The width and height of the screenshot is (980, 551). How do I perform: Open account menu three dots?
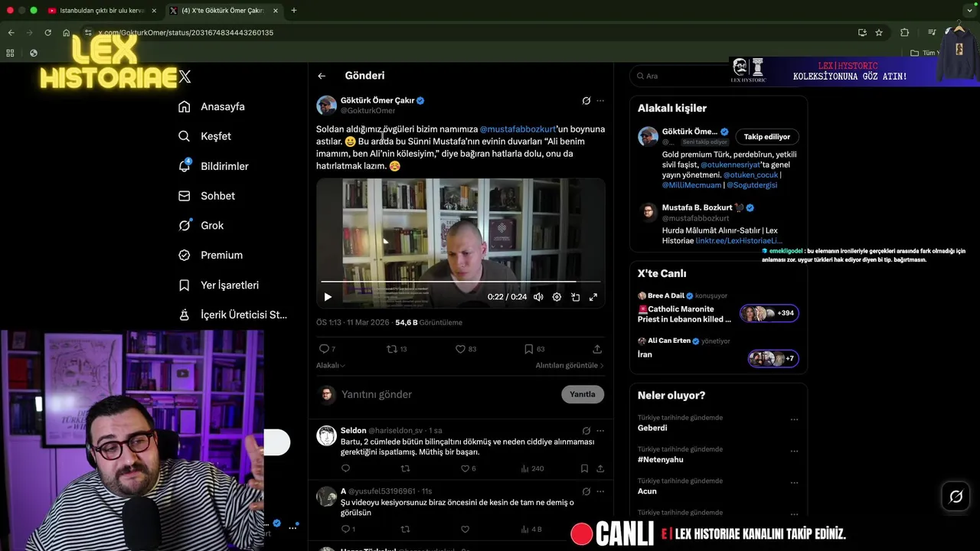point(292,527)
